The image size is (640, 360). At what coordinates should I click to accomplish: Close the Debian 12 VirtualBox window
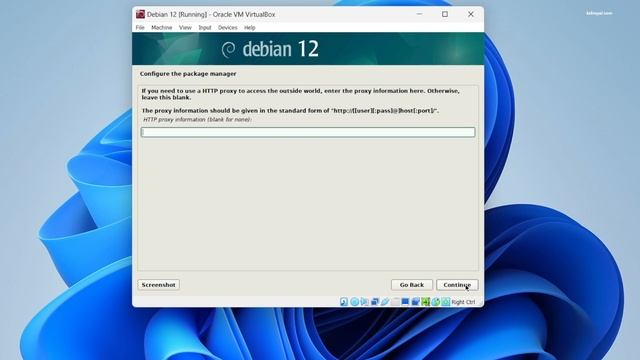coord(471,14)
